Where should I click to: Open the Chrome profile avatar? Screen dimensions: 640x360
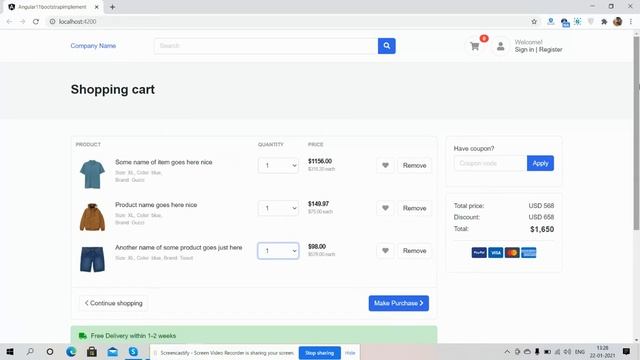point(618,22)
